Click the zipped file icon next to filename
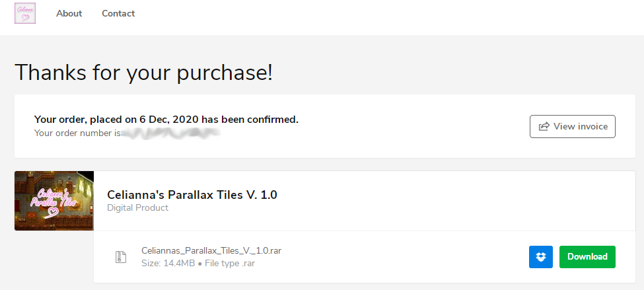This screenshot has height=290, width=644. pos(120,257)
